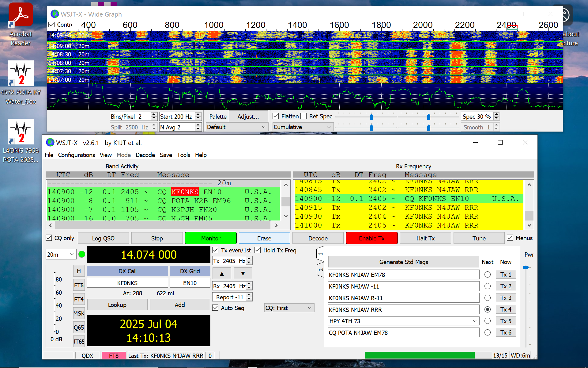Screen dimensions: 588x368
Task: Increase the Tx 2405 Hz stepper
Action: pos(249,259)
